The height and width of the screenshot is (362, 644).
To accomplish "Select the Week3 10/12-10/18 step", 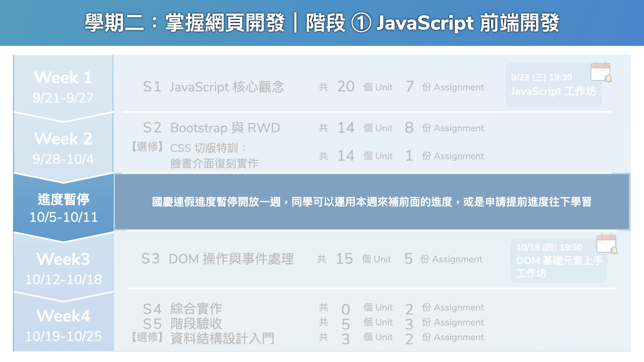I will point(63,268).
